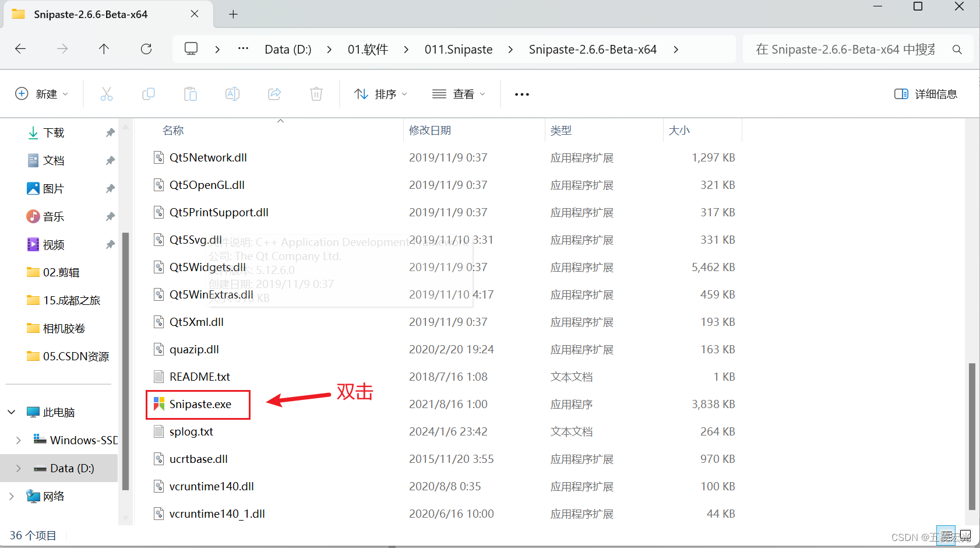Viewport: 980px width, 548px height.
Task: Open 相机胶卷 folder in sidebar
Action: [64, 328]
